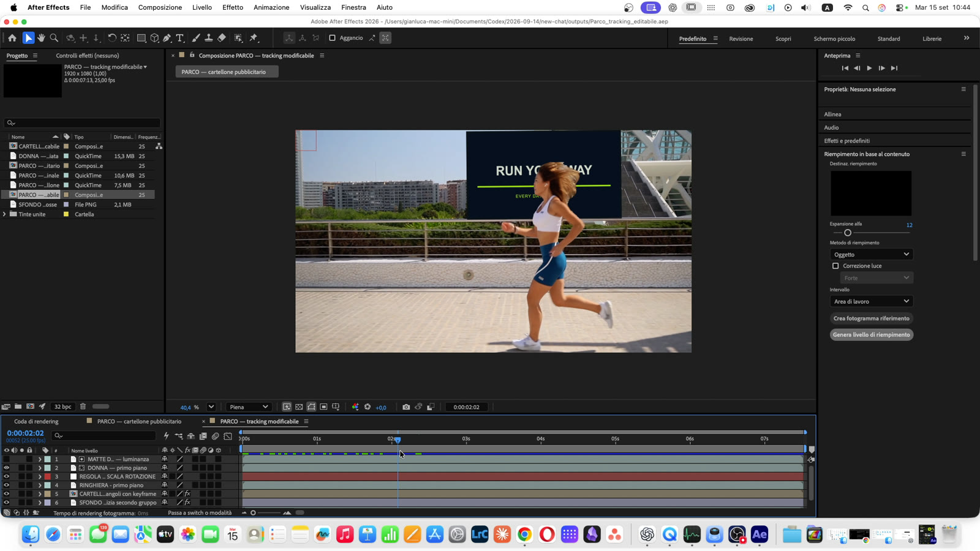Switch to the Revisione workspace
This screenshot has width=980, height=551.
[x=741, y=39]
